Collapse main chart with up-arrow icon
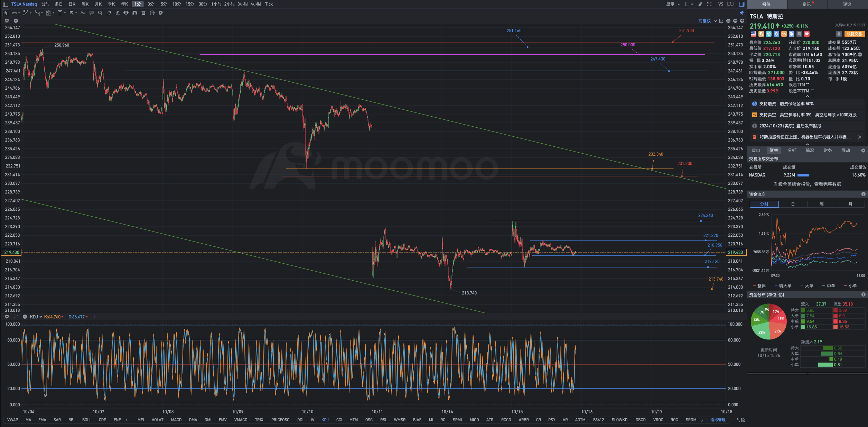Screen dimensions: 868x427 pos(16,21)
